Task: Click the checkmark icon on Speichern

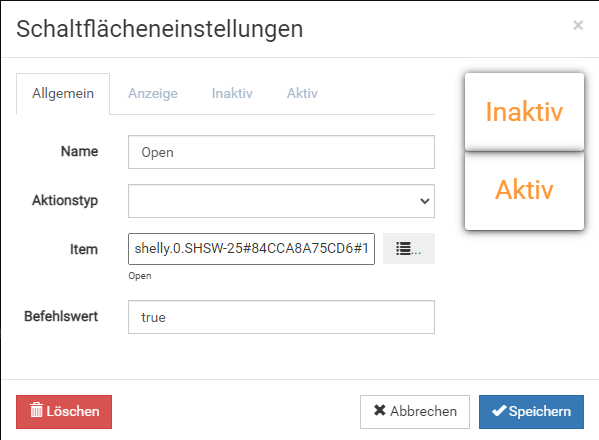Action: coord(499,411)
